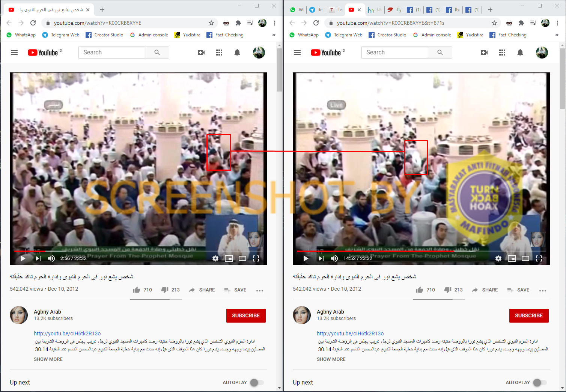Seek on right video progress bar
The width and height of the screenshot is (566, 392).
(x=421, y=251)
